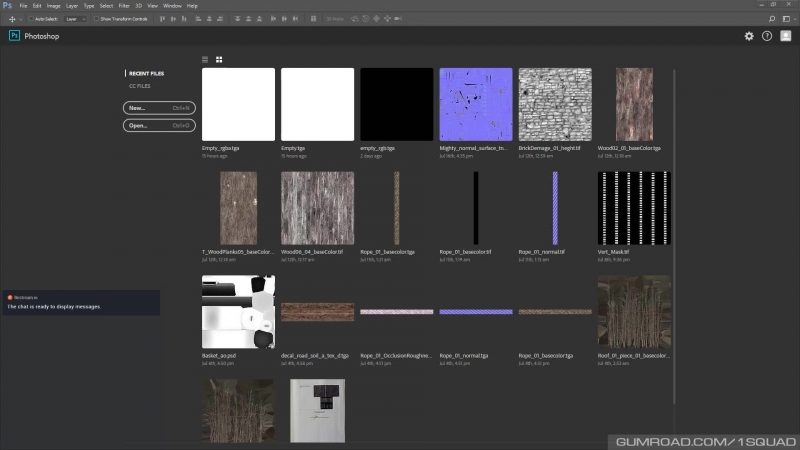Select the 3D camera zoom mode icon
The width and height of the screenshot is (800, 450).
[398, 19]
